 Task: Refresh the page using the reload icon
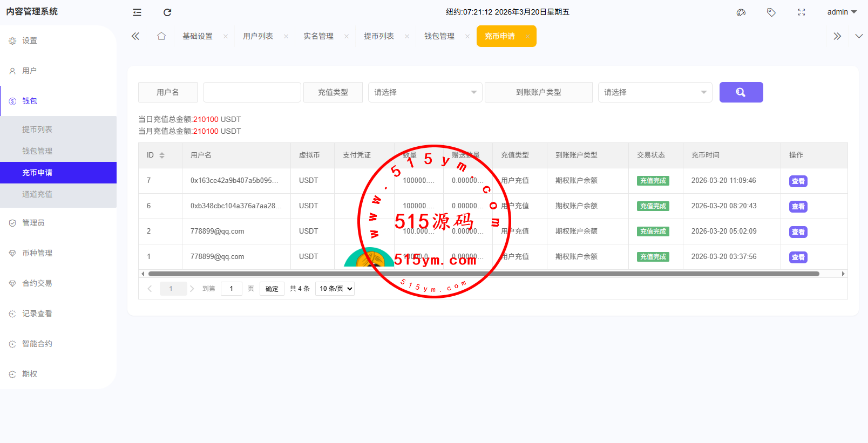click(167, 12)
